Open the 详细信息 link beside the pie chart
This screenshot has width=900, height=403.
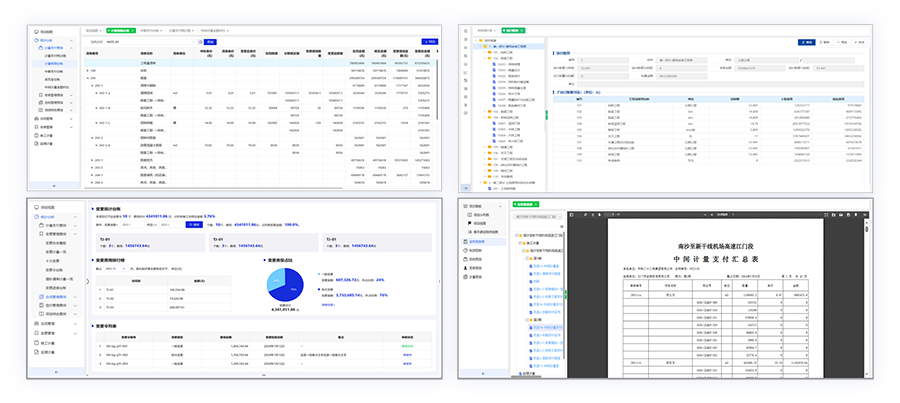(328, 304)
